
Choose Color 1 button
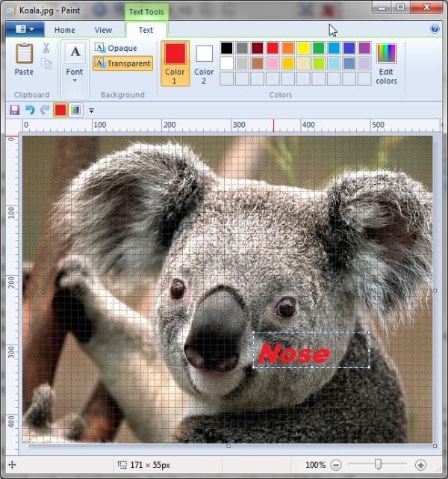click(175, 64)
